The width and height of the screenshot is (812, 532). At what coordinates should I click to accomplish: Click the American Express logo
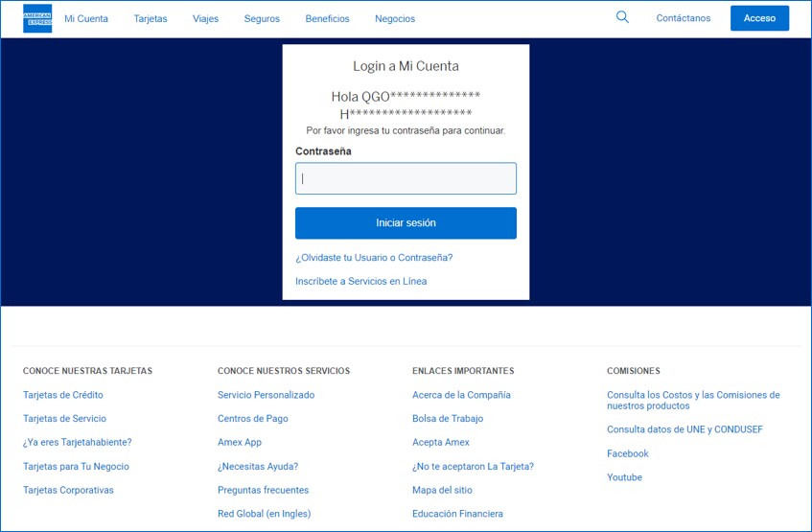37,18
